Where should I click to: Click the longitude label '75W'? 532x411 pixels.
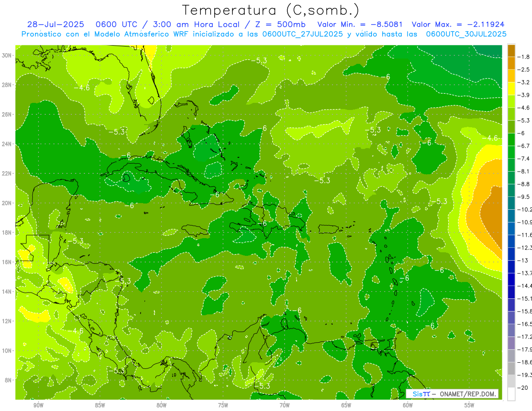pos(223,405)
